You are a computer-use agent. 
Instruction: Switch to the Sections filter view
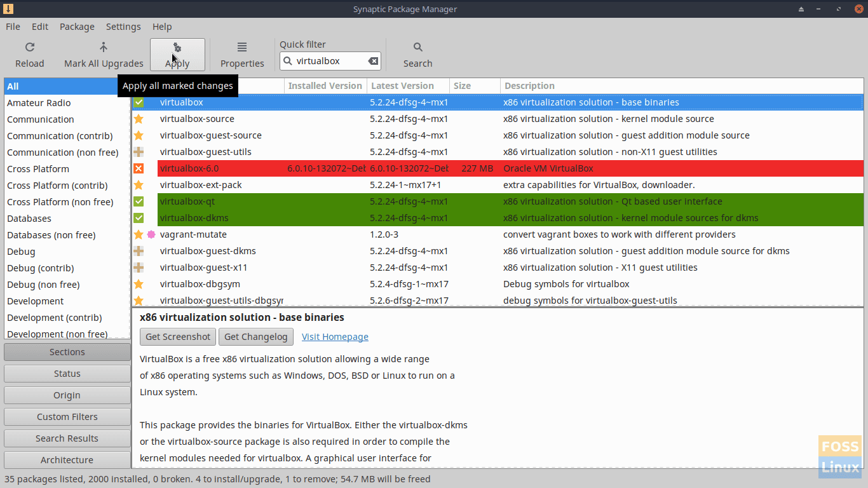pos(67,352)
